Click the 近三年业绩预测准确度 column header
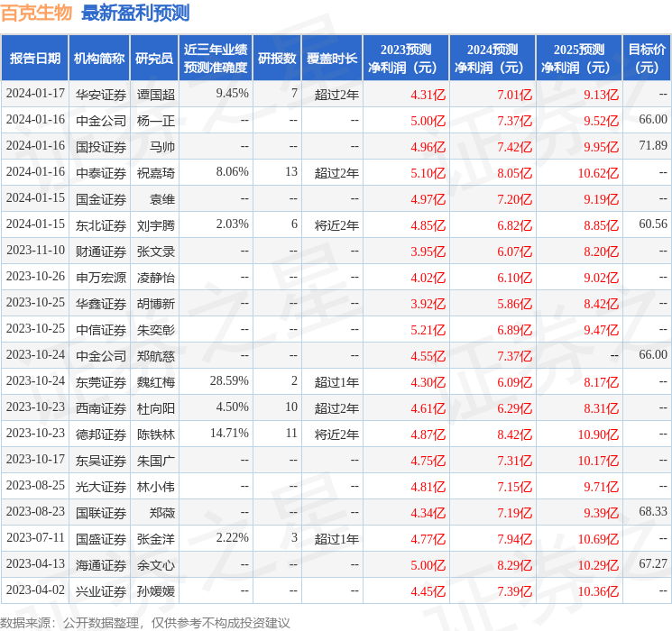 tap(216, 58)
